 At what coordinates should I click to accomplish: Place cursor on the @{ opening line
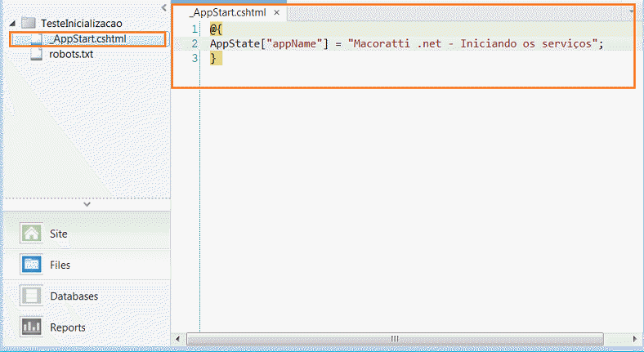tap(216, 29)
